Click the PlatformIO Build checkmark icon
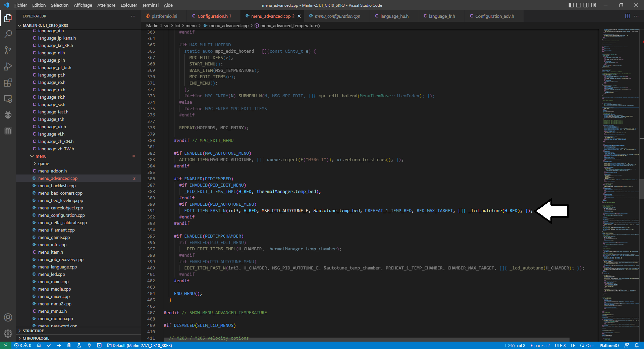 49,345
